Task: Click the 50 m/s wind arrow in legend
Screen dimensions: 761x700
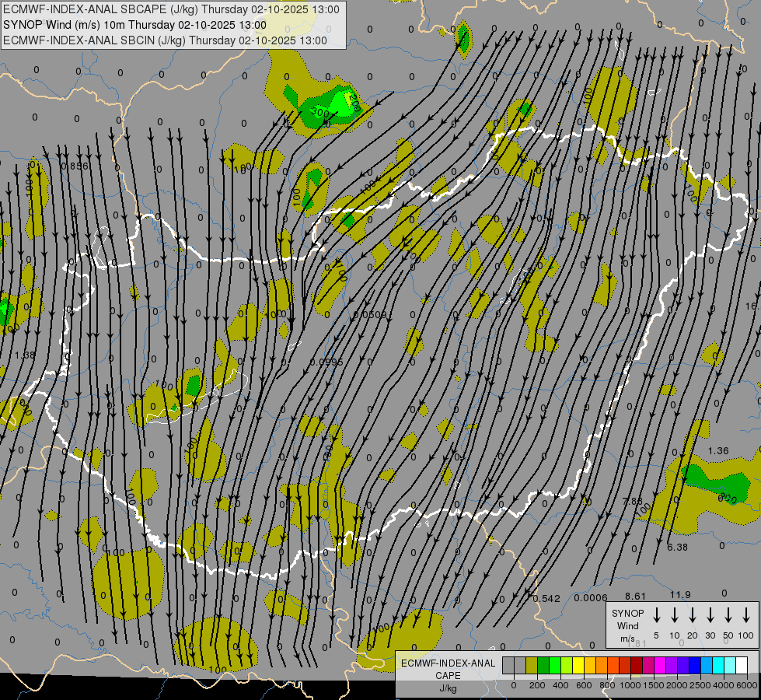Action: point(728,614)
